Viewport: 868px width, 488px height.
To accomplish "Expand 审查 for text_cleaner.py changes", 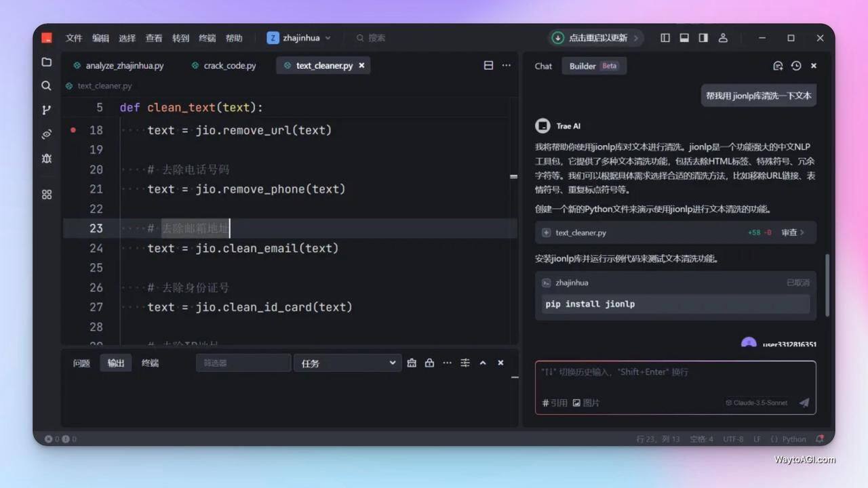I will coord(792,232).
